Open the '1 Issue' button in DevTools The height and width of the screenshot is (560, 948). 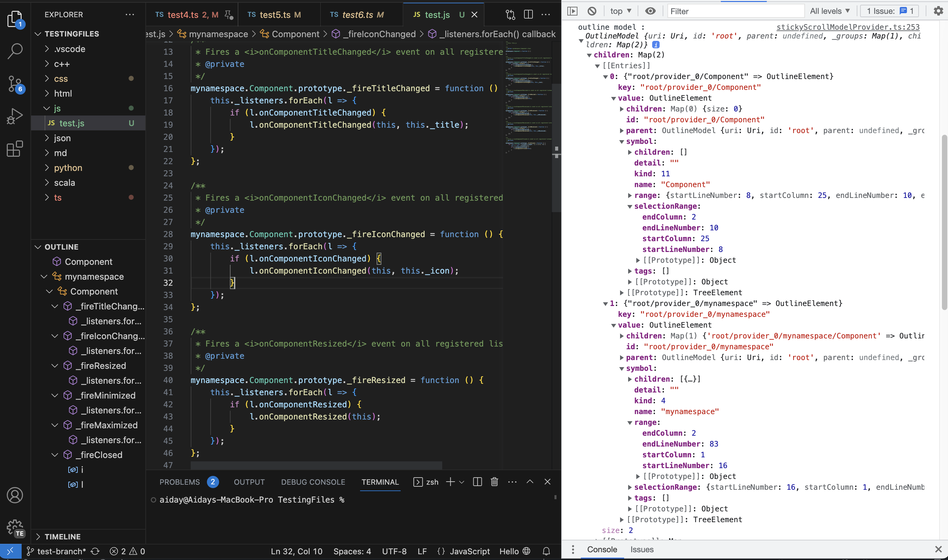(890, 11)
